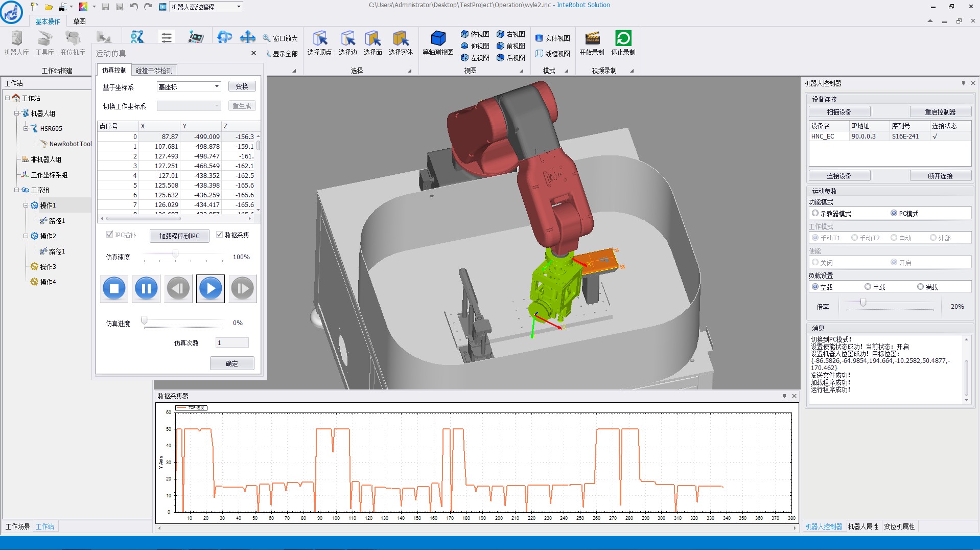The width and height of the screenshot is (980, 550).
Task: Switch to 右视图 right view
Action: [510, 34]
